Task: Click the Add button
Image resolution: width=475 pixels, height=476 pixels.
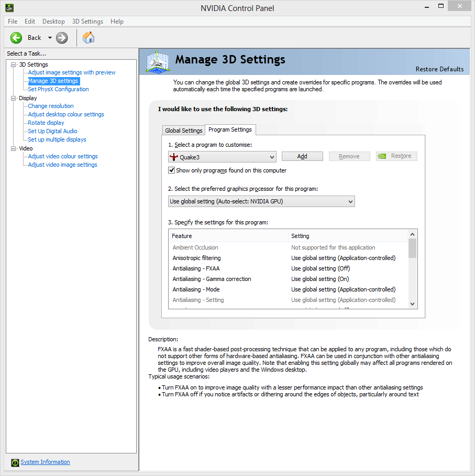Action: tap(302, 156)
